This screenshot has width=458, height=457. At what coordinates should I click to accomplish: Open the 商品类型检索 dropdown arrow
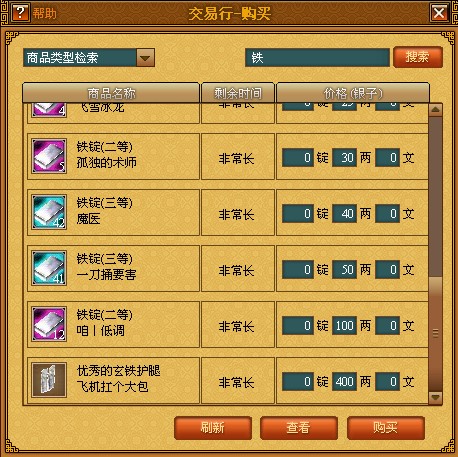coord(145,58)
